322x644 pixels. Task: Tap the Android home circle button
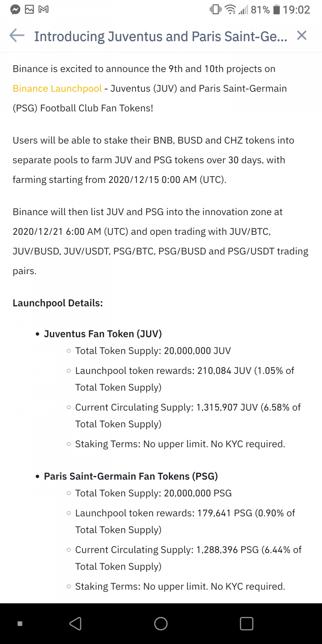[161, 624]
